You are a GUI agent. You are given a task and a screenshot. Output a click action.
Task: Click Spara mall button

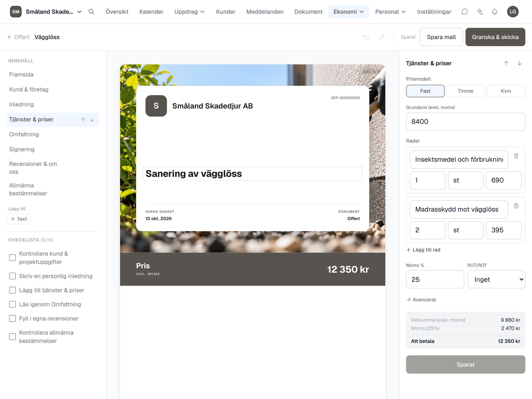[441, 37]
